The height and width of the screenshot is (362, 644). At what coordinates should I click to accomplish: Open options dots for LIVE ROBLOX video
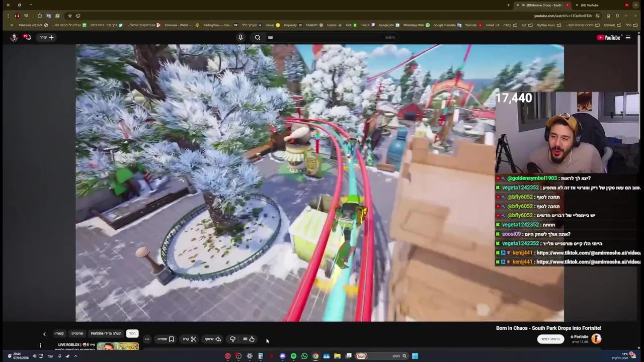coord(40,345)
